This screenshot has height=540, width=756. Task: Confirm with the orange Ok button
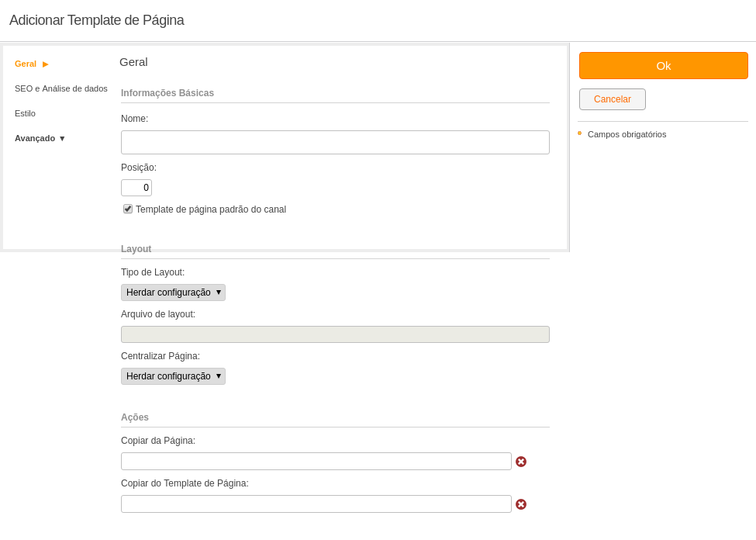pos(664,66)
